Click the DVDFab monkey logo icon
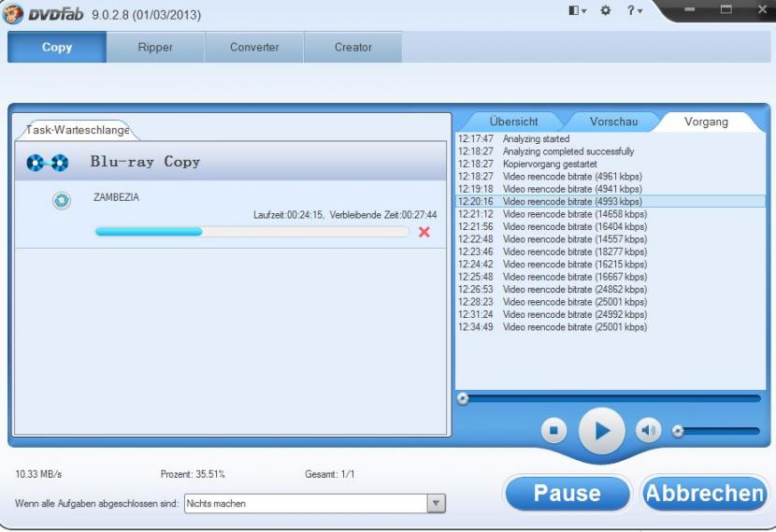The width and height of the screenshot is (776, 532). [13, 13]
